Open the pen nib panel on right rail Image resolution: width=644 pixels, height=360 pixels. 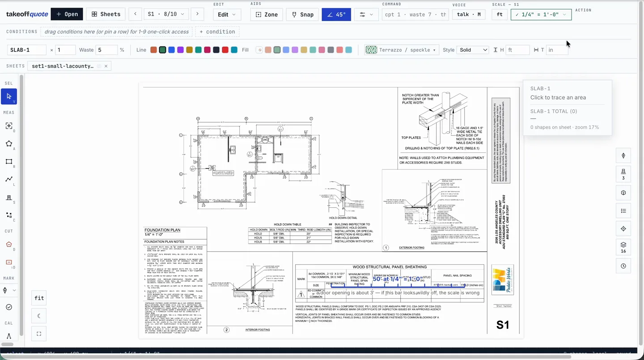623,156
